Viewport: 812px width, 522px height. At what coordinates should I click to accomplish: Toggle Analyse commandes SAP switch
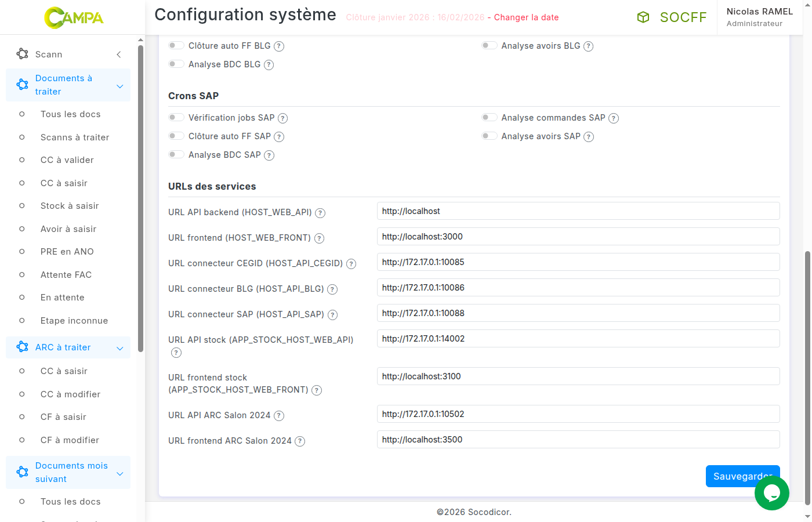pos(490,117)
